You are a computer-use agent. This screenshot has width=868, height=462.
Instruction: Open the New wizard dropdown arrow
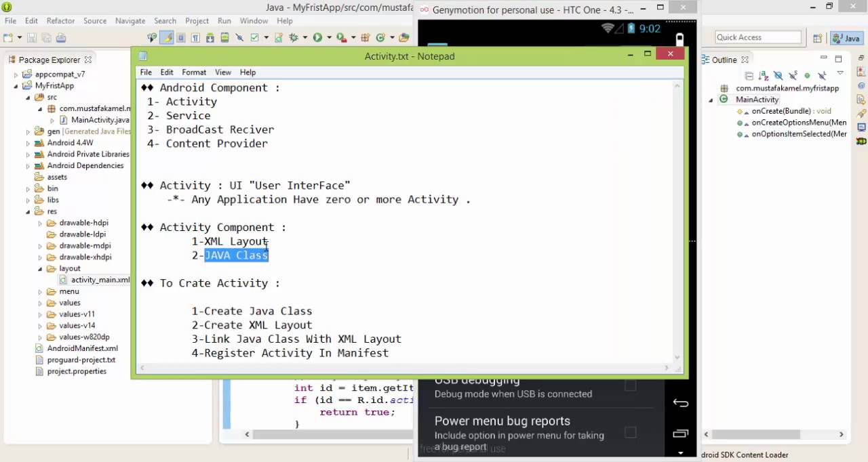coord(19,38)
